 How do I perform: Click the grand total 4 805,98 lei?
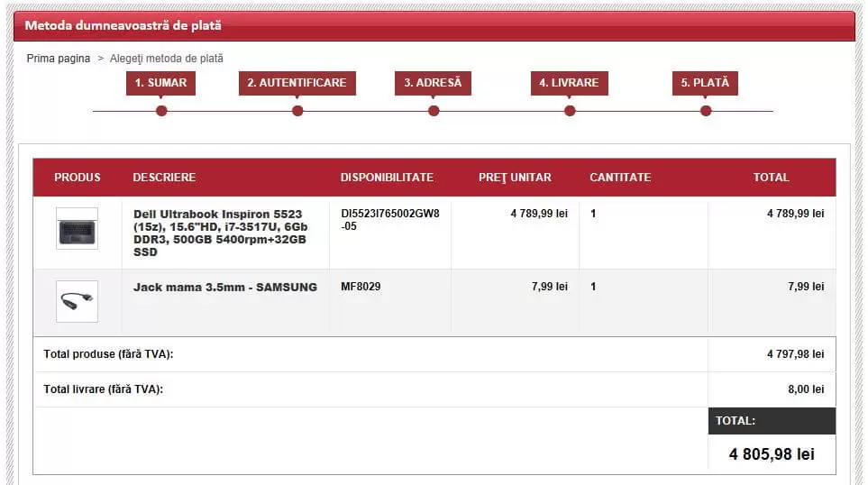click(x=772, y=454)
